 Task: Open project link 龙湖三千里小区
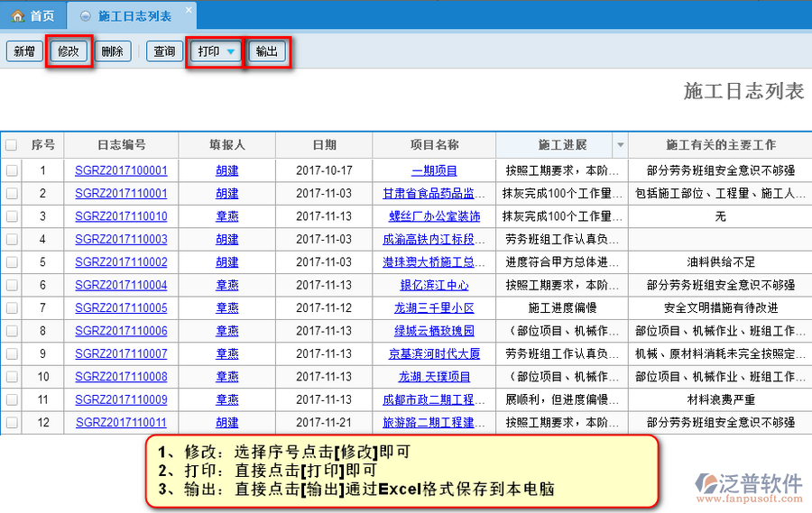pyautogui.click(x=434, y=307)
